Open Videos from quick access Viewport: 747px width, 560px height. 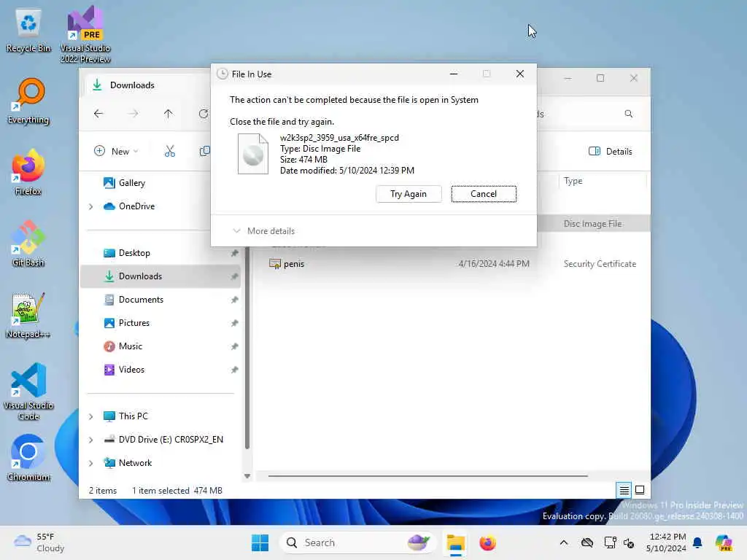click(x=160, y=370)
